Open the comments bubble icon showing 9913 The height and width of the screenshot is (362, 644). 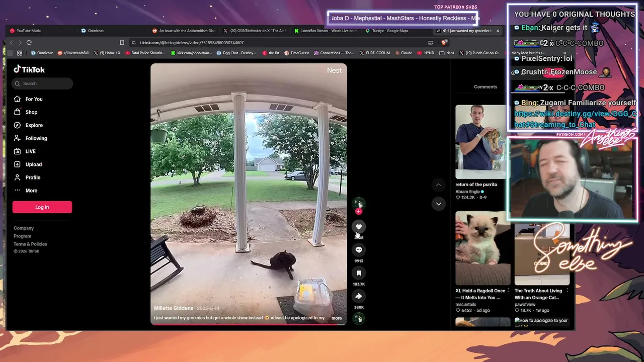click(x=359, y=250)
